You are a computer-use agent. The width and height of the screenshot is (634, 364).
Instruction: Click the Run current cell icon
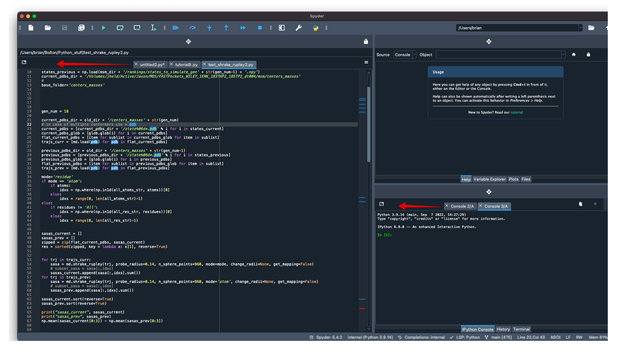click(120, 28)
